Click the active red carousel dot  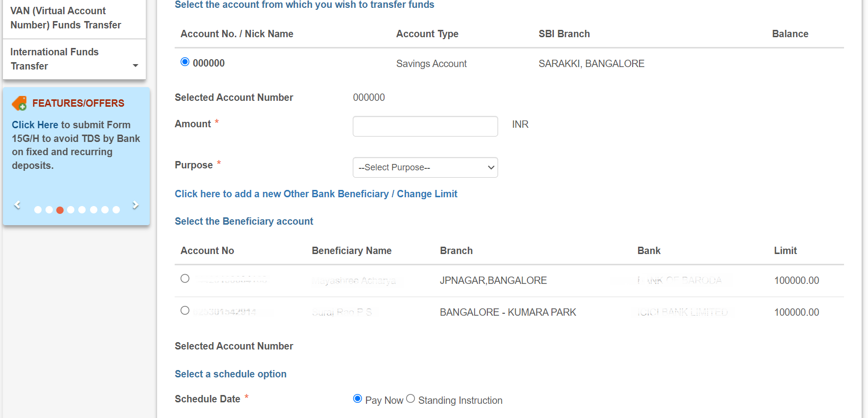tap(60, 209)
